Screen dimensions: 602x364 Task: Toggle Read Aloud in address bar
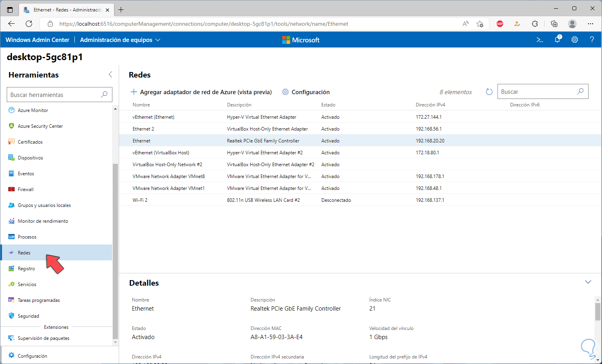pyautogui.click(x=465, y=24)
